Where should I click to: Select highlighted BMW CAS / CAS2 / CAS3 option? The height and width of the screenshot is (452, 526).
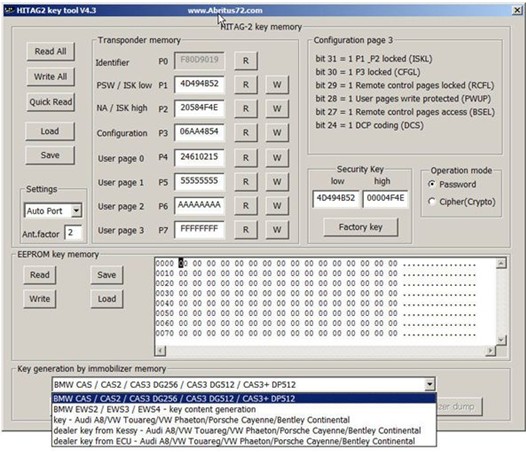point(244,398)
